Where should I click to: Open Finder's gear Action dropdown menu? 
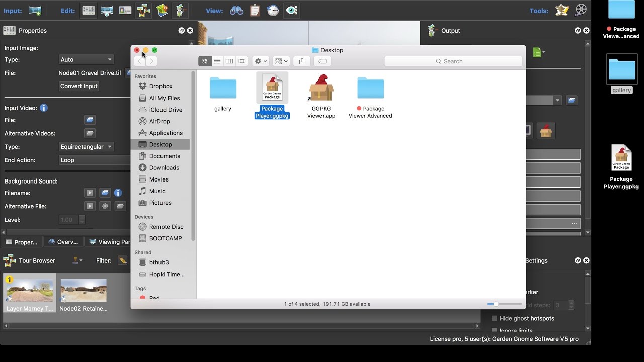(x=261, y=61)
